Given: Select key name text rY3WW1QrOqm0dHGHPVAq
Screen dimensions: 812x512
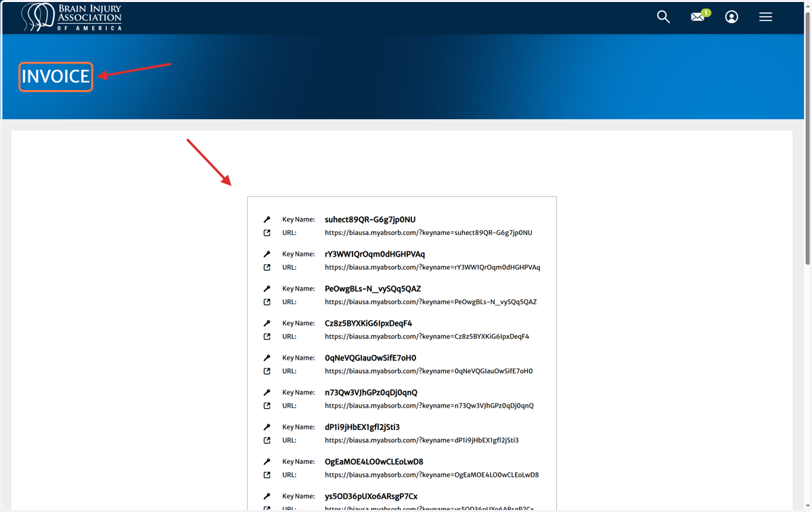Looking at the screenshot, I should pyautogui.click(x=375, y=254).
